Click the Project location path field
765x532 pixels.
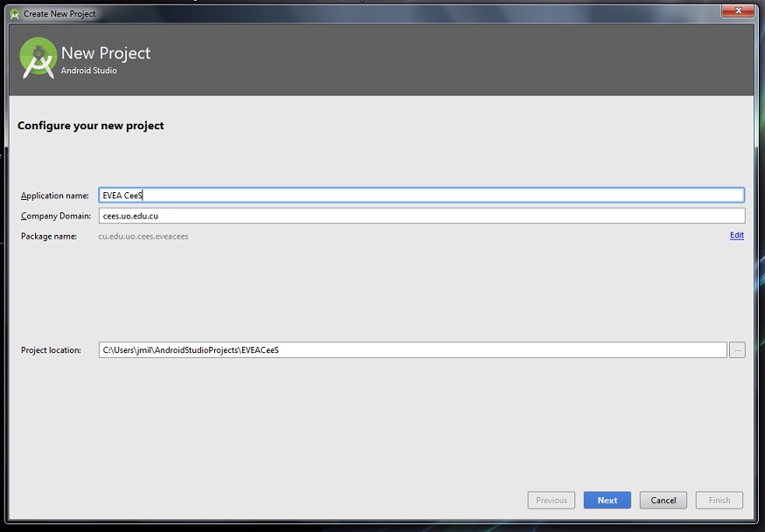[413, 349]
